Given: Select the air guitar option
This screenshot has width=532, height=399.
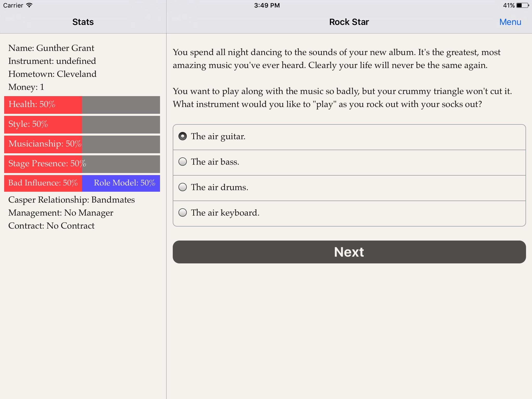Looking at the screenshot, I should click(183, 136).
